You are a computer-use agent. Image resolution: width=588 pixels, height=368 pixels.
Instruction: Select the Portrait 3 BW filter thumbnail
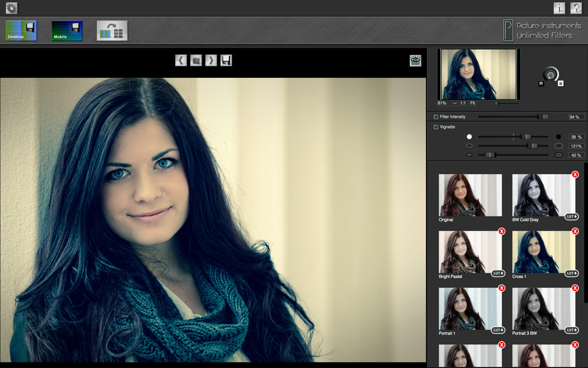pyautogui.click(x=543, y=309)
